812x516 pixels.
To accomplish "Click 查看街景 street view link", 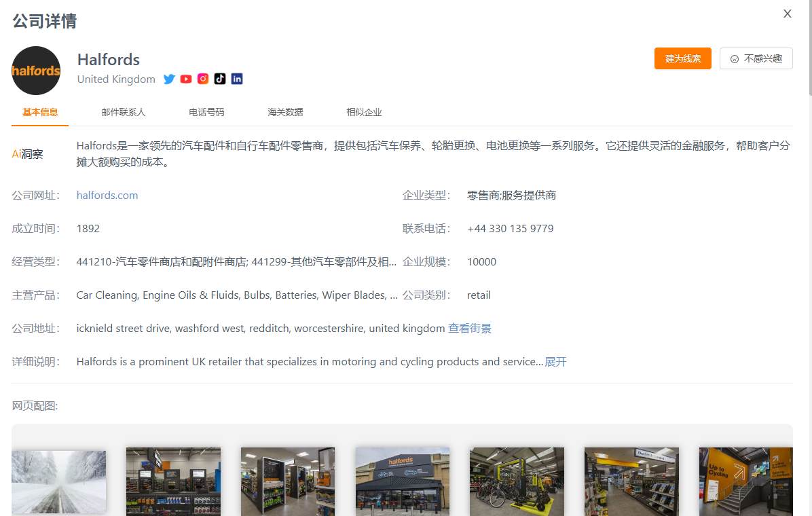I will point(470,329).
